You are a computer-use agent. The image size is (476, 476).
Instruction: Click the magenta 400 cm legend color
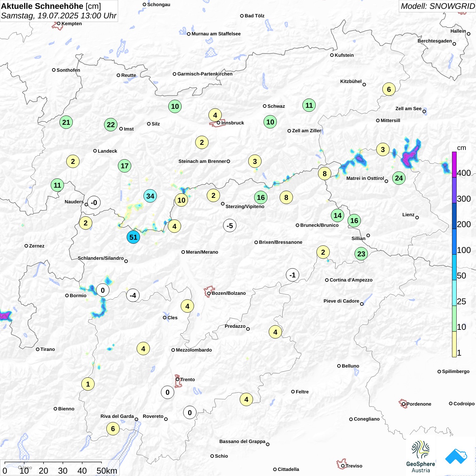[x=454, y=165]
